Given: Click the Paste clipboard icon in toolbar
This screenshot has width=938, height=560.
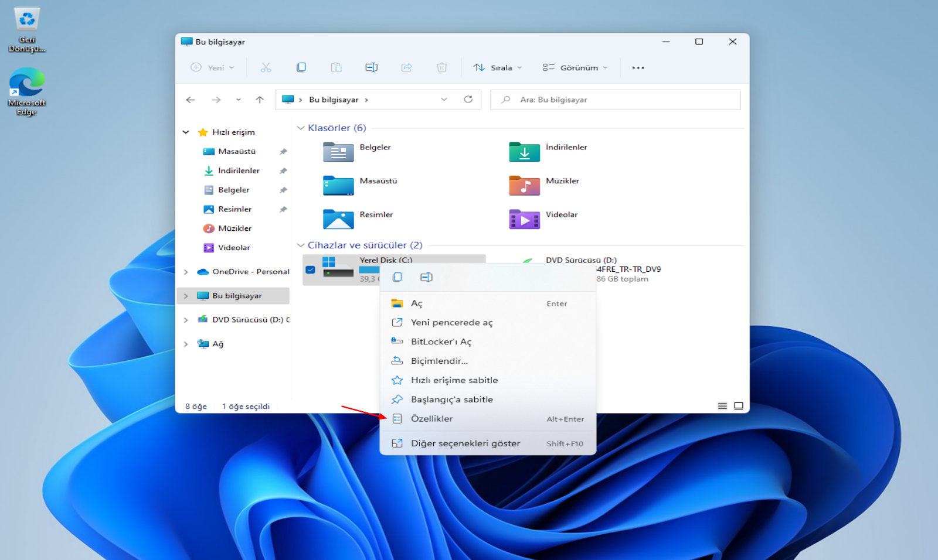Looking at the screenshot, I should pos(336,67).
